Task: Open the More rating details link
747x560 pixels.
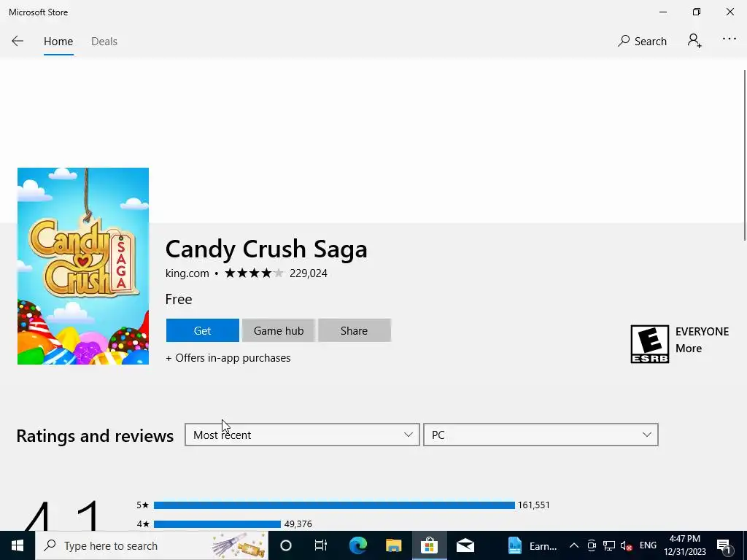Action: pos(688,349)
